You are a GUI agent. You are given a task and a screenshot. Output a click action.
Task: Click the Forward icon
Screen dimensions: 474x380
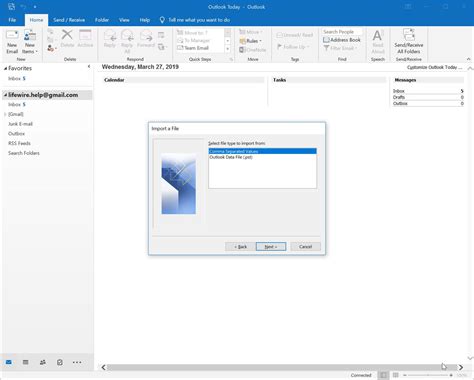point(146,35)
